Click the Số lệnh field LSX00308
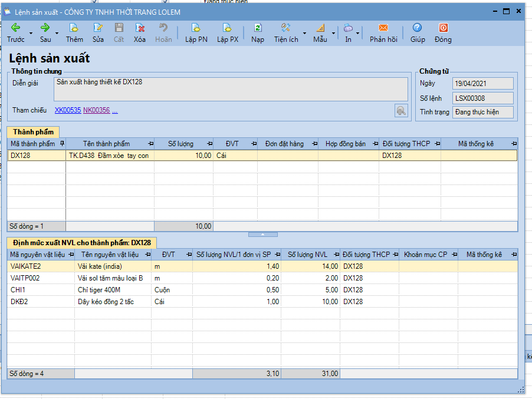The height and width of the screenshot is (399, 532). click(x=483, y=98)
